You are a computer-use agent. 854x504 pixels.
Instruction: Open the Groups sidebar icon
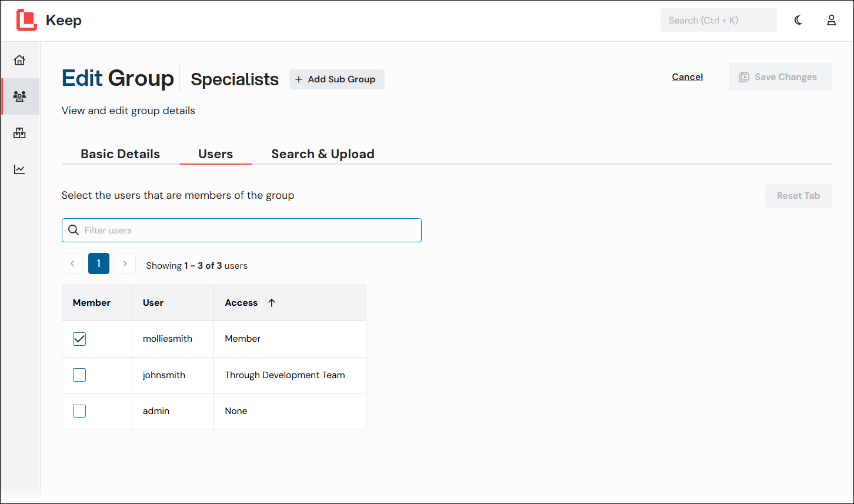coord(19,96)
